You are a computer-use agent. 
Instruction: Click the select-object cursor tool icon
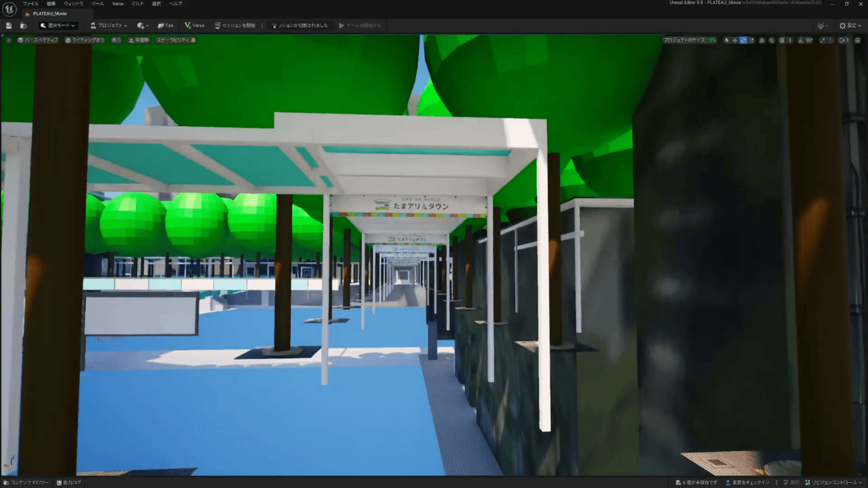pyautogui.click(x=726, y=41)
